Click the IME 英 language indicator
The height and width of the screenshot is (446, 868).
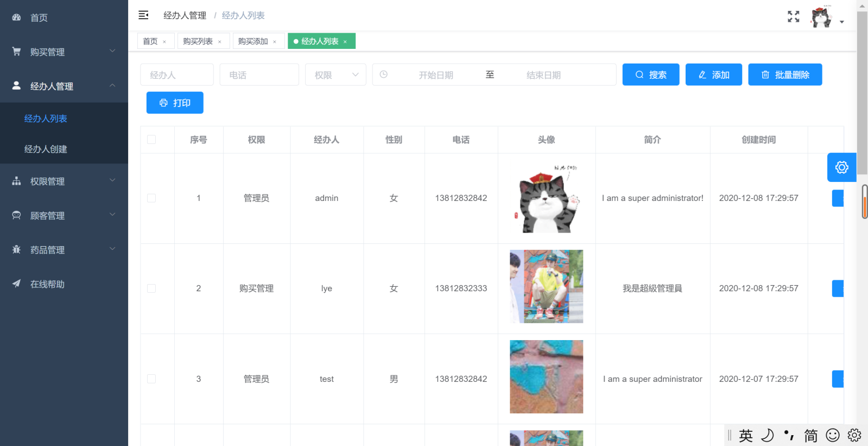[x=746, y=435]
